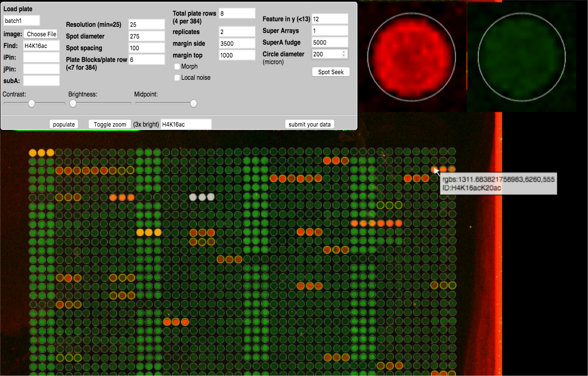588x376 pixels.
Task: Click the Choose File image button
Action: (x=41, y=34)
